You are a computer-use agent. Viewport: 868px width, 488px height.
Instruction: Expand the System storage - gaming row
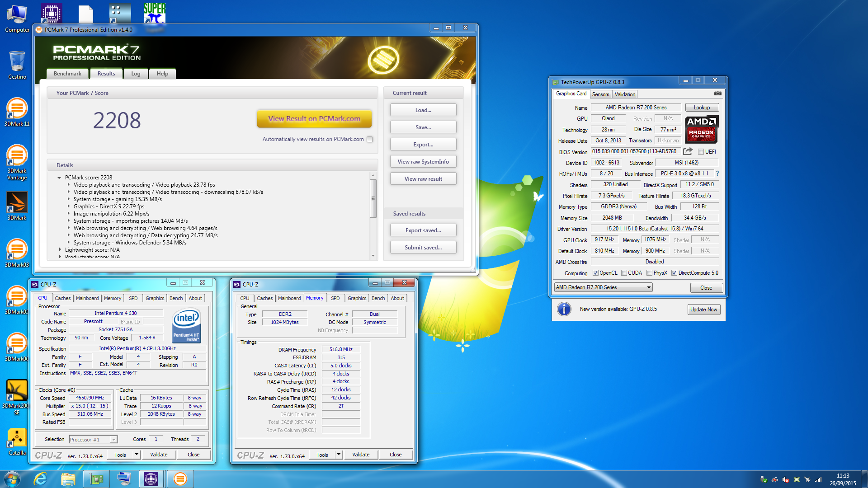tap(69, 199)
